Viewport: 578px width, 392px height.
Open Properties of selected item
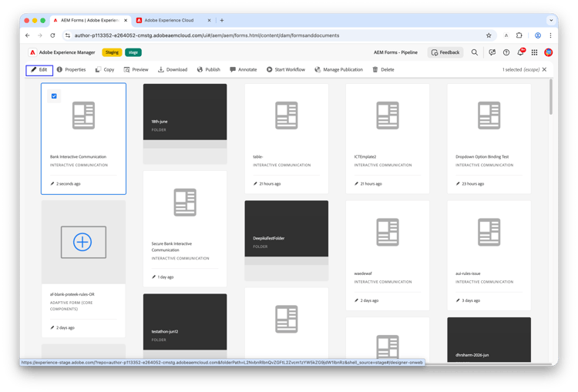[x=71, y=69]
